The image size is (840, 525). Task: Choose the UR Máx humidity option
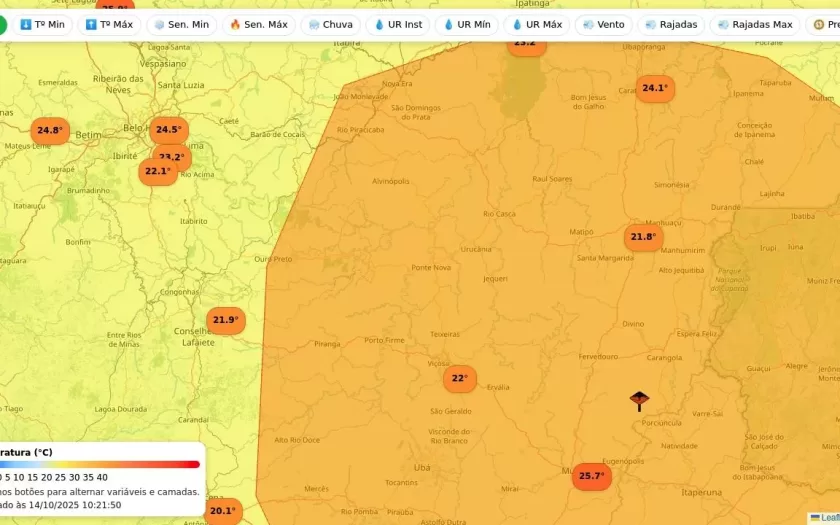coord(536,24)
